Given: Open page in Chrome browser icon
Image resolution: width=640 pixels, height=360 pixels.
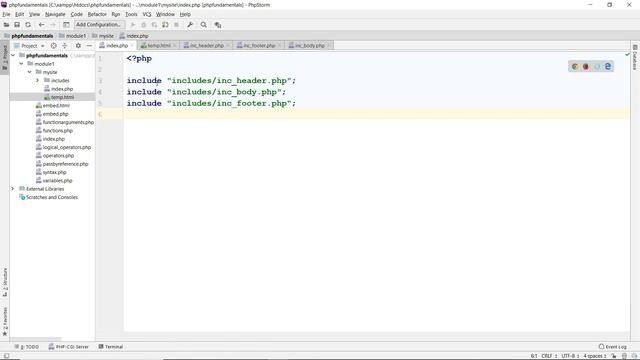Looking at the screenshot, I should pyautogui.click(x=575, y=67).
